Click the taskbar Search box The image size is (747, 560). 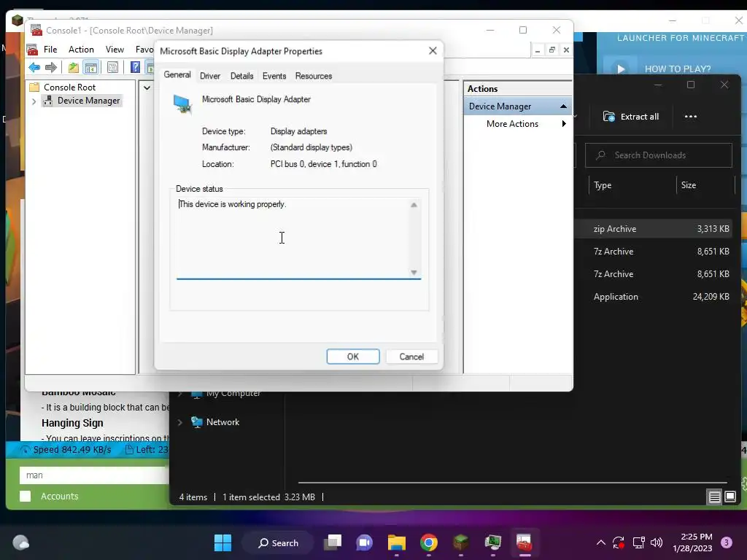pyautogui.click(x=278, y=542)
